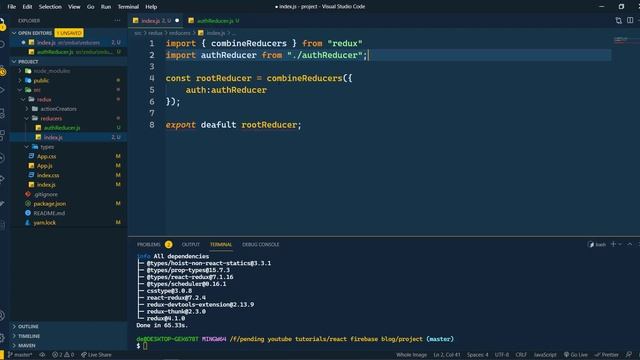
Task: Open feedback icon at status bar end
Action: [629, 355]
